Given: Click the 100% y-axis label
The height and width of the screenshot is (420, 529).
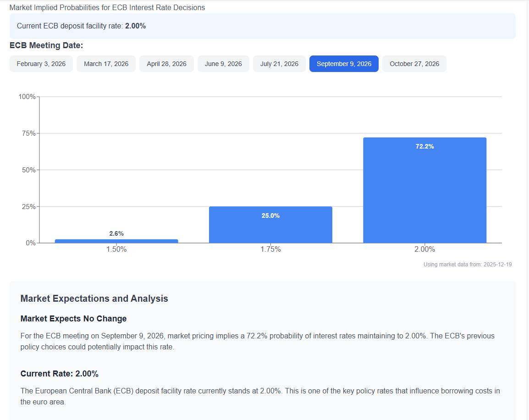Looking at the screenshot, I should [x=27, y=97].
